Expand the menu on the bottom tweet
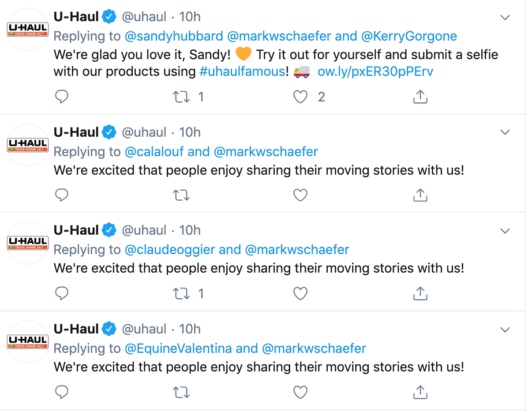 (x=505, y=329)
